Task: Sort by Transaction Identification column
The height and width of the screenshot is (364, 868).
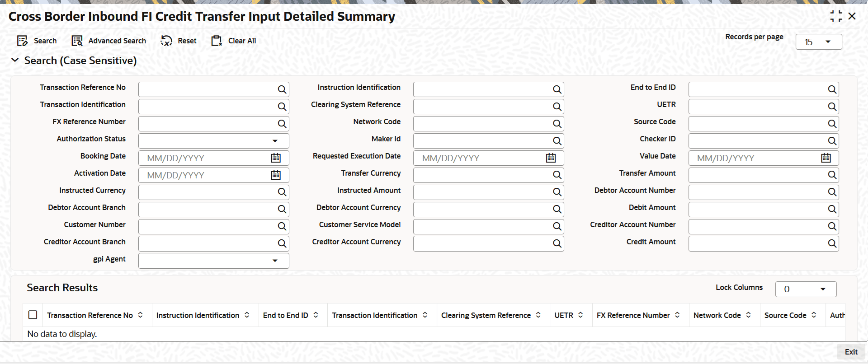Action: pos(425,315)
